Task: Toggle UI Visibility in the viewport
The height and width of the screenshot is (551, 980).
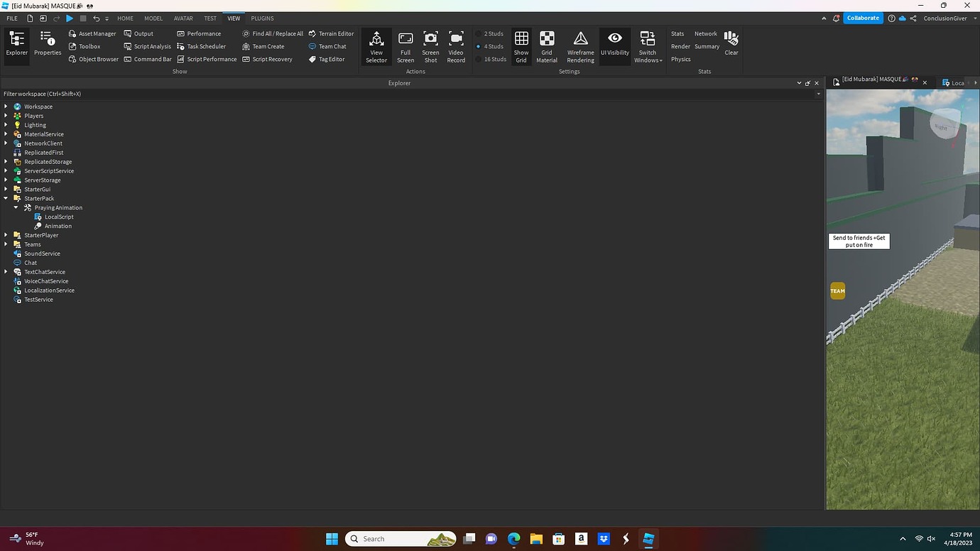Action: [614, 45]
